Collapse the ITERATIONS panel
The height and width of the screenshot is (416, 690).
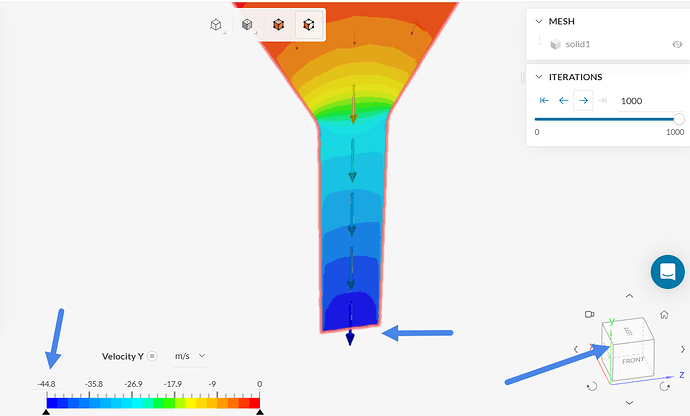coord(539,77)
